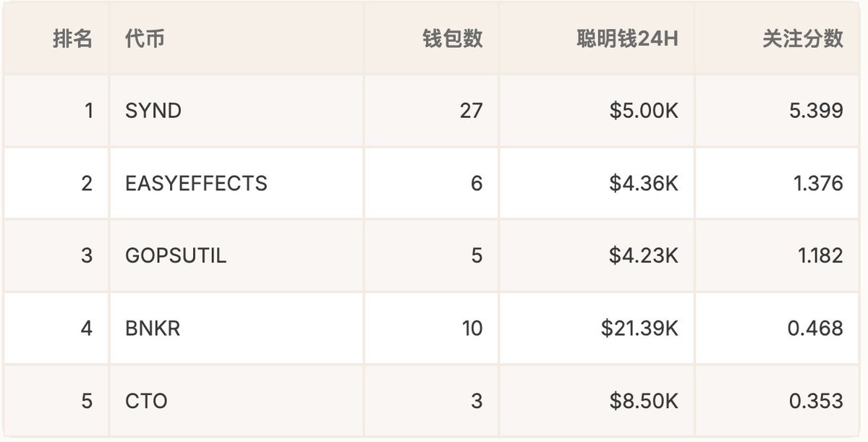Click the $4.36K smart money cell
The image size is (868, 442).
[644, 184]
